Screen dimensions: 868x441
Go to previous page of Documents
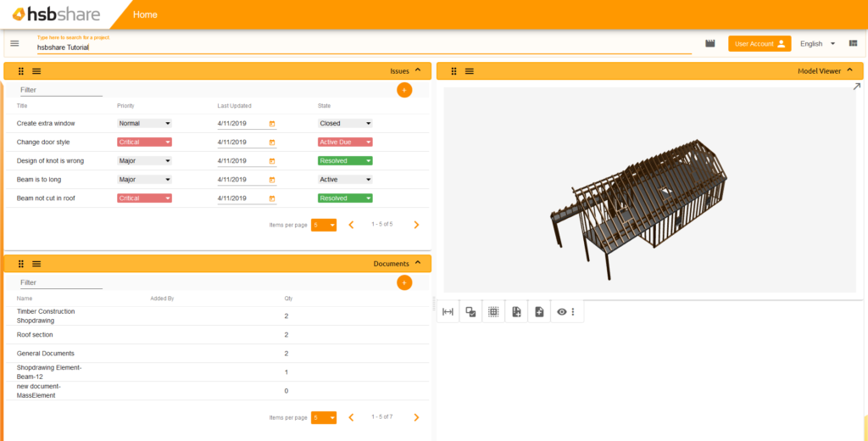(351, 417)
